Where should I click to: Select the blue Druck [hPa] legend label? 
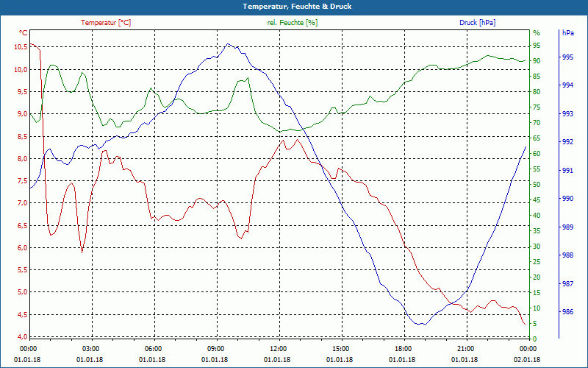tap(477, 23)
